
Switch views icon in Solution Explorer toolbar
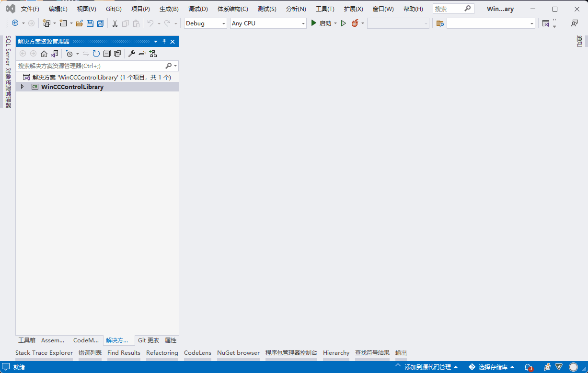55,54
